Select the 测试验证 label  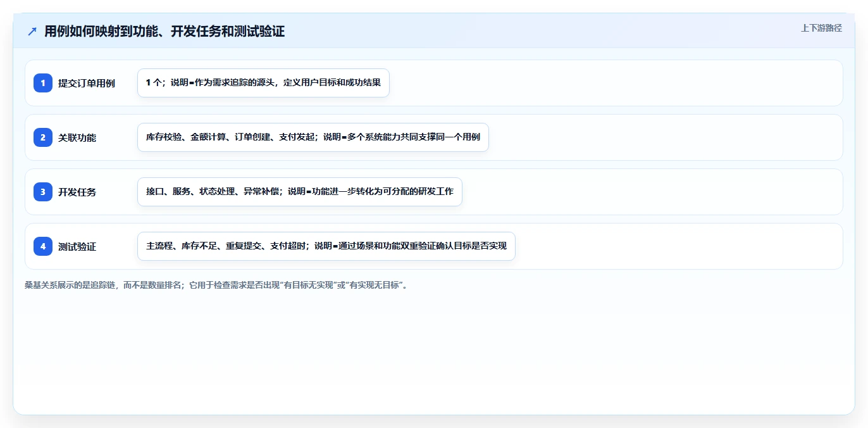coord(77,246)
